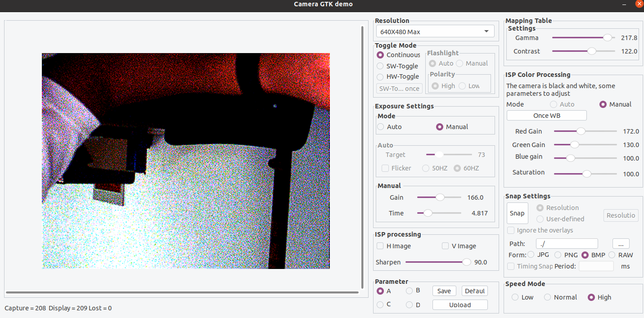This screenshot has width=644, height=318.
Task: Select Manual exposure mode
Action: click(x=452, y=127)
